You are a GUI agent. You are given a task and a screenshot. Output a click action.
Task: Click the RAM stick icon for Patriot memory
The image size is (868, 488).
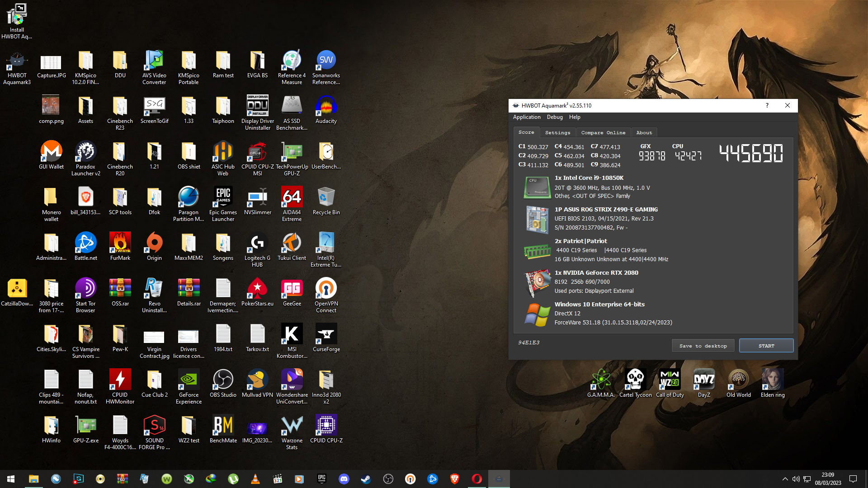[537, 251]
